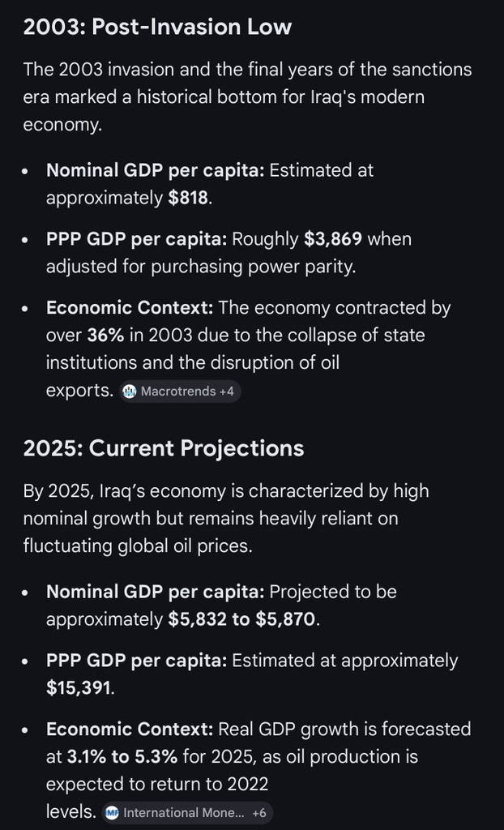The image size is (504, 830).
Task: Click the International Monetary Fund favicon icon
Action: 113,812
